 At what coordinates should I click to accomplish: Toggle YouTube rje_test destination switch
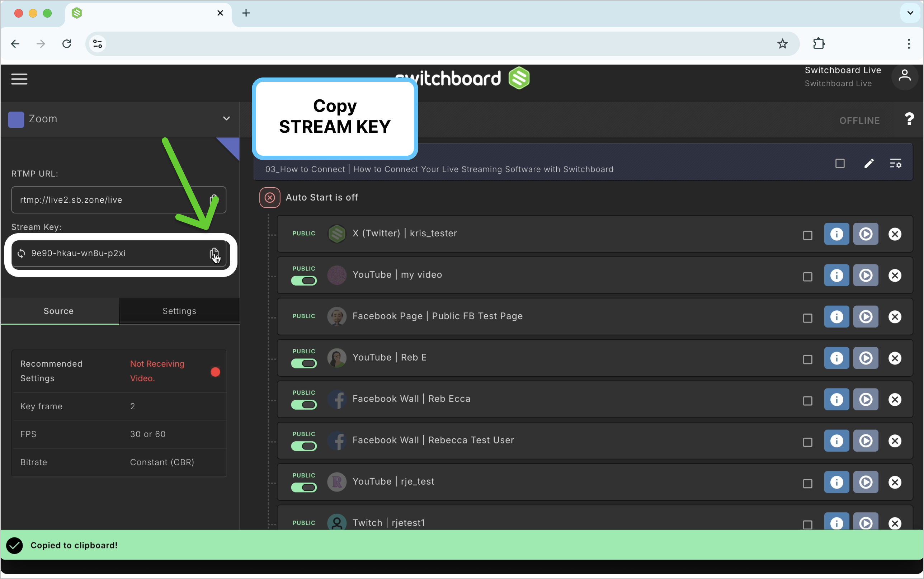pos(303,488)
